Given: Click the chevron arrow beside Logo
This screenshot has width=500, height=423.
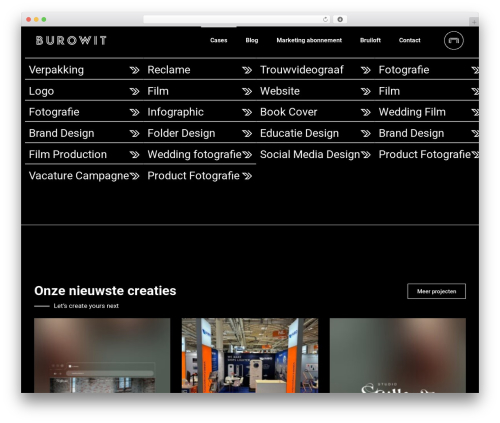Looking at the screenshot, I should pos(134,91).
